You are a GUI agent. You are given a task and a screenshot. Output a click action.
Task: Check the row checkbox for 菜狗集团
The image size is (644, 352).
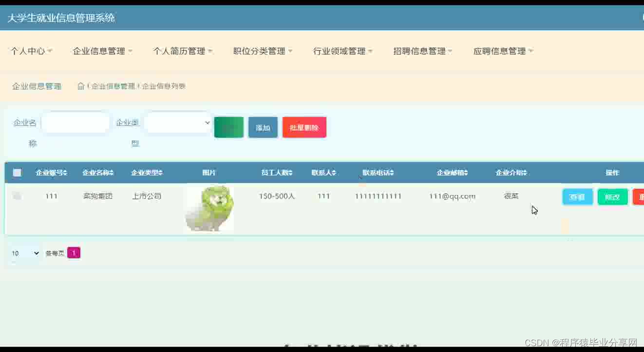[17, 196]
